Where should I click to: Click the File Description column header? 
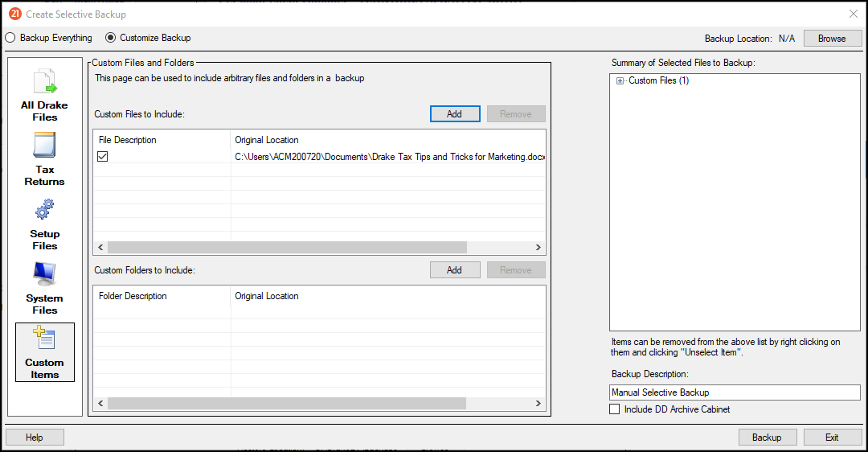pyautogui.click(x=162, y=140)
